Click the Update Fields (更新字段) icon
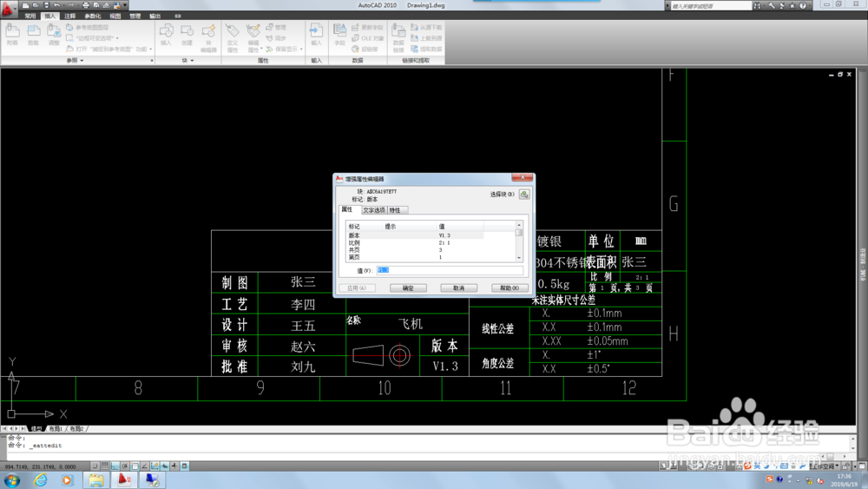 click(355, 27)
